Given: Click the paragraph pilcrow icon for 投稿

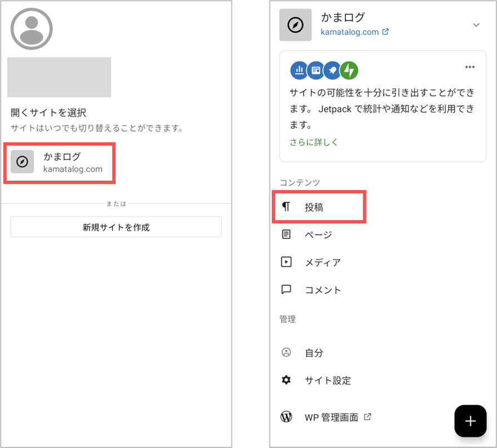Looking at the screenshot, I should (x=286, y=207).
